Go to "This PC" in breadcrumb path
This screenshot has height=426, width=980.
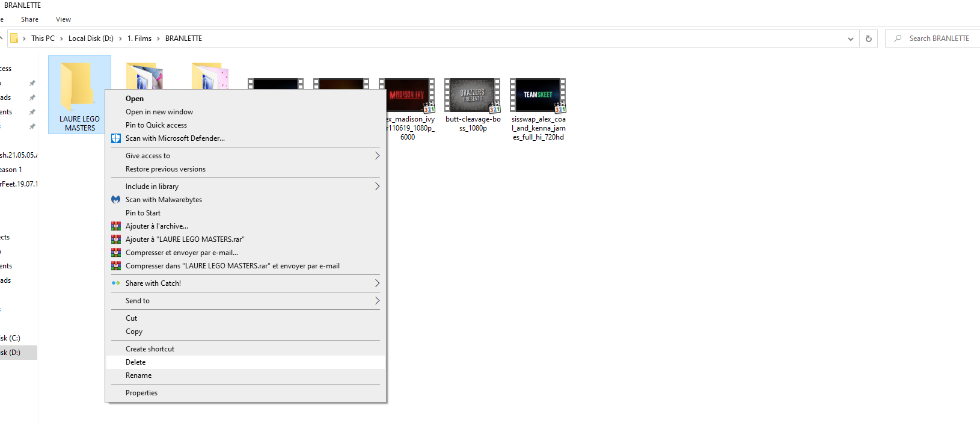pyautogui.click(x=43, y=39)
